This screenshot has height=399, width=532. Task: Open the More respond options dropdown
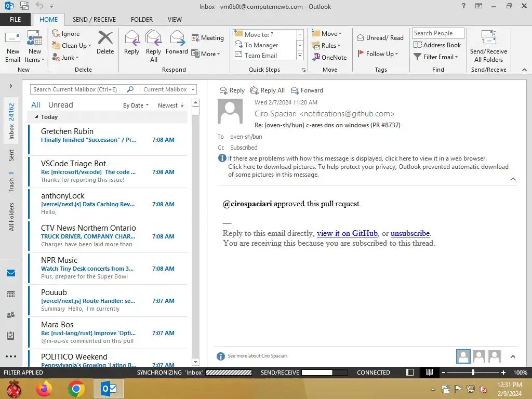coord(206,54)
